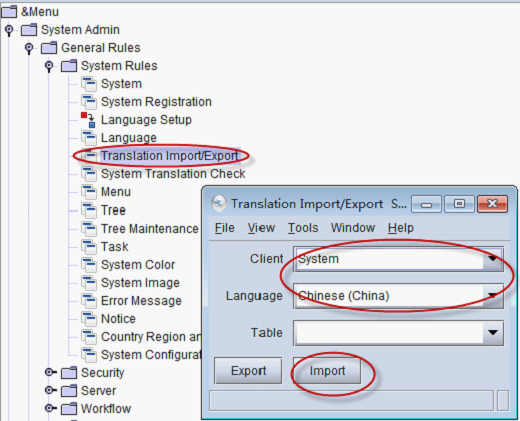
Task: Collapse the System Admin tree node
Action: point(9,30)
